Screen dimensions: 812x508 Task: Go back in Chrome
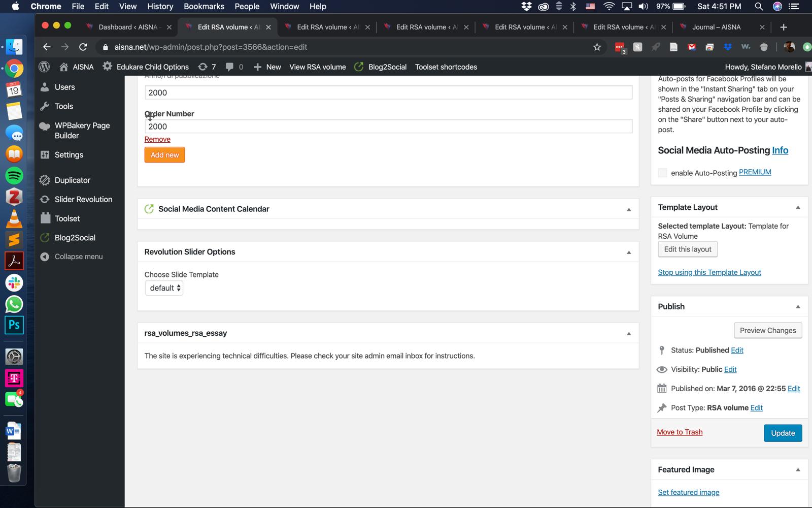(x=47, y=47)
